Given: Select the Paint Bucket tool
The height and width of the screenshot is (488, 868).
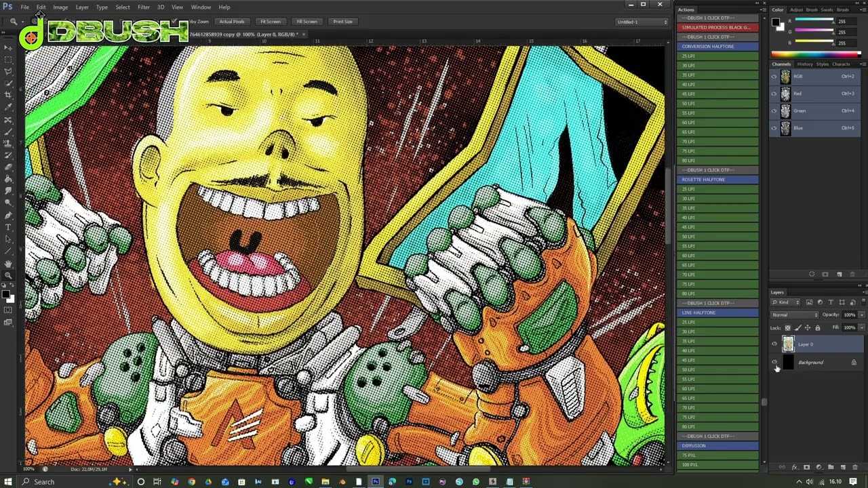Looking at the screenshot, I should pyautogui.click(x=9, y=179).
